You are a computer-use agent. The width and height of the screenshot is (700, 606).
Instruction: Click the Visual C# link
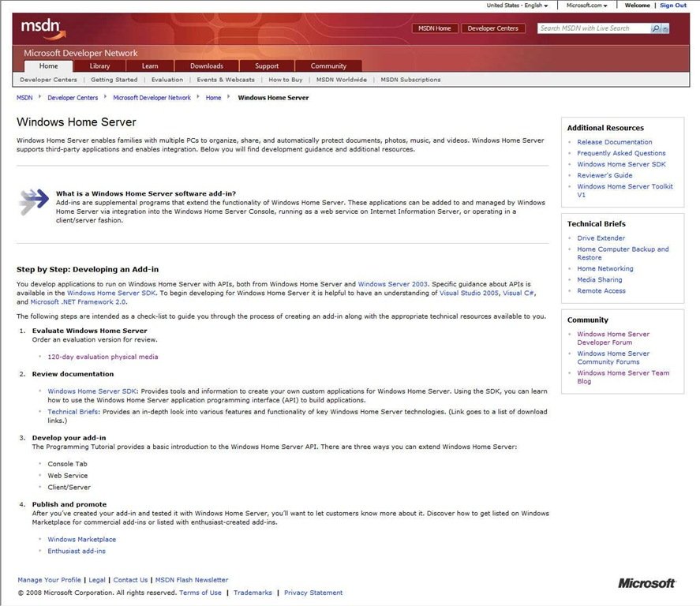tap(518, 294)
